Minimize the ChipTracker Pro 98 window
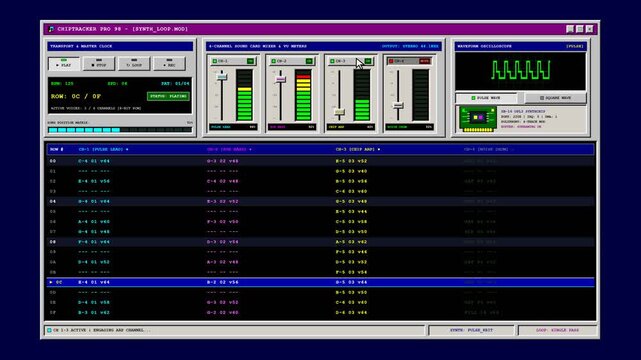Image resolution: width=641 pixels, height=360 pixels. pyautogui.click(x=570, y=29)
